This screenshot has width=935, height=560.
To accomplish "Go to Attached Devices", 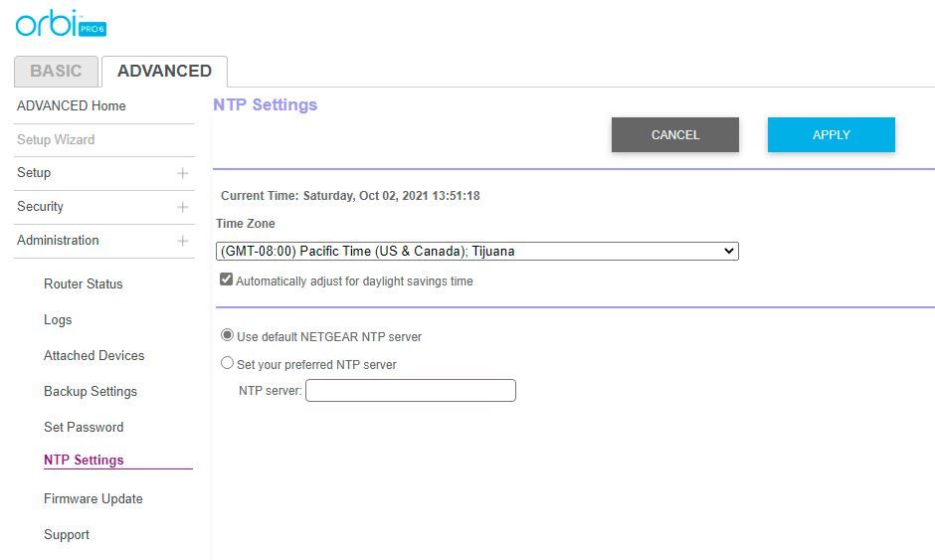I will 94,356.
